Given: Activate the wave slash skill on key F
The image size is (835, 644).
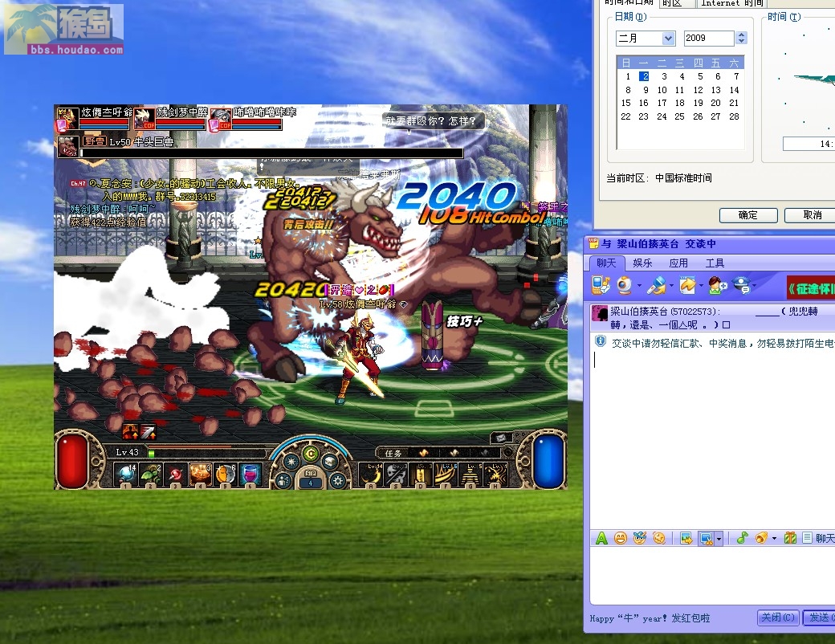Looking at the screenshot, I should pyautogui.click(x=446, y=474).
